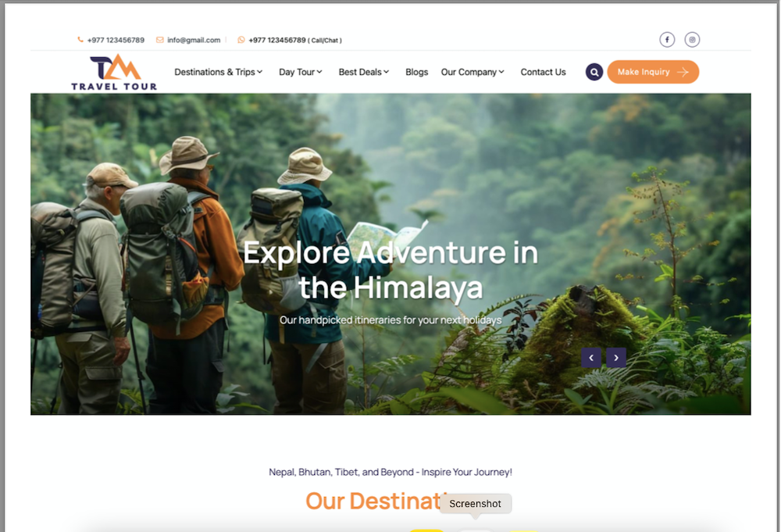
Task: Open the Instagram social icon
Action: pos(692,39)
